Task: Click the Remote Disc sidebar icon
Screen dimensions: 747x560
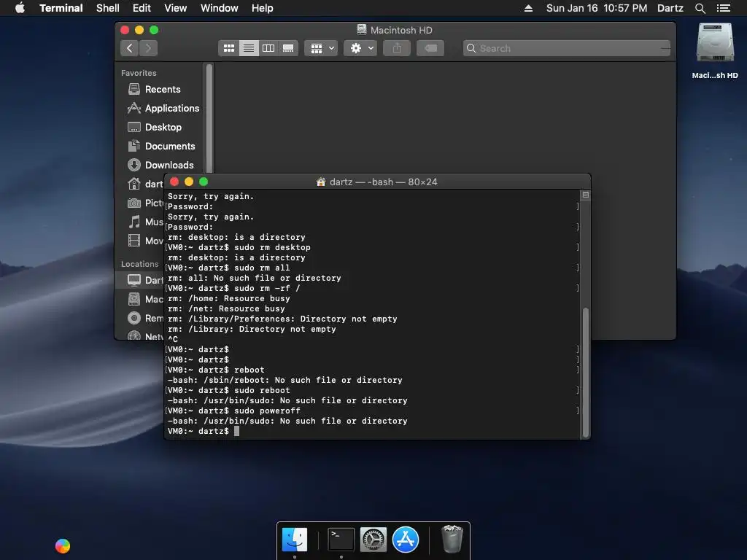Action: (x=134, y=318)
